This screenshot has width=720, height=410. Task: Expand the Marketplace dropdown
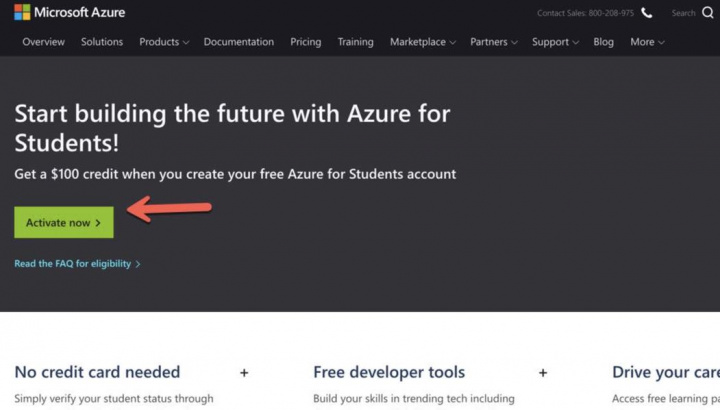click(x=422, y=42)
